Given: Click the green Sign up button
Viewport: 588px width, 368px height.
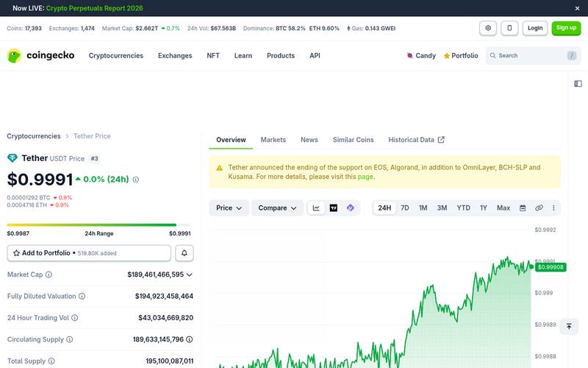Looking at the screenshot, I should pyautogui.click(x=566, y=28).
